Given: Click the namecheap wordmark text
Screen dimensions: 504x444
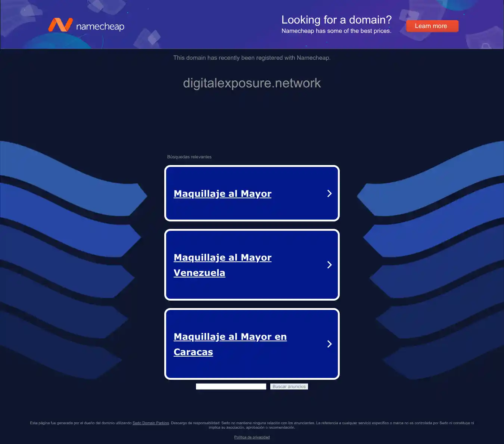Looking at the screenshot, I should (x=100, y=27).
